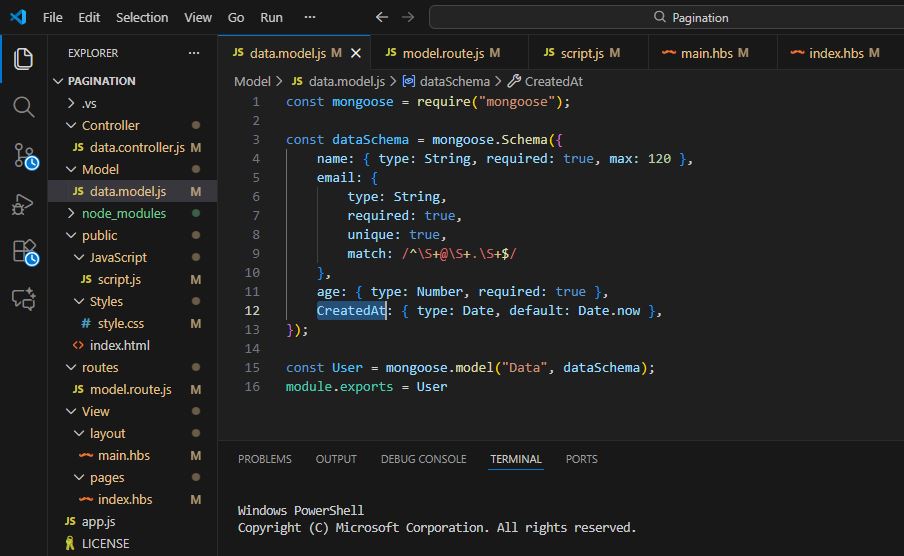Show the PROBLEMS panel tab

click(265, 459)
